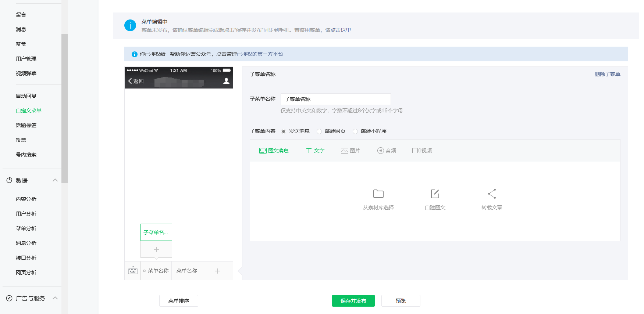Click the blue info icon in menu editing notice
This screenshot has width=644, height=314.
[x=130, y=25]
